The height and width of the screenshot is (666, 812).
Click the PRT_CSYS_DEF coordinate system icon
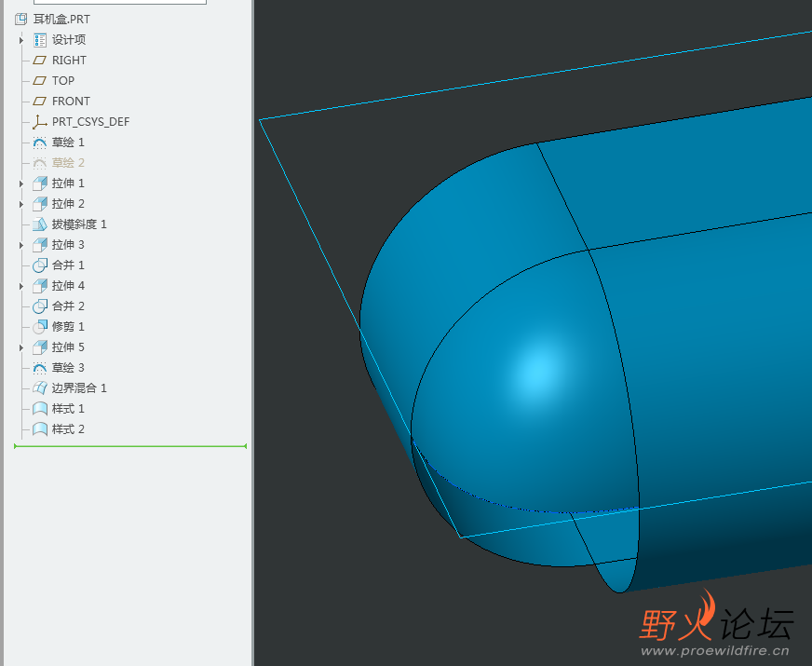pos(40,122)
